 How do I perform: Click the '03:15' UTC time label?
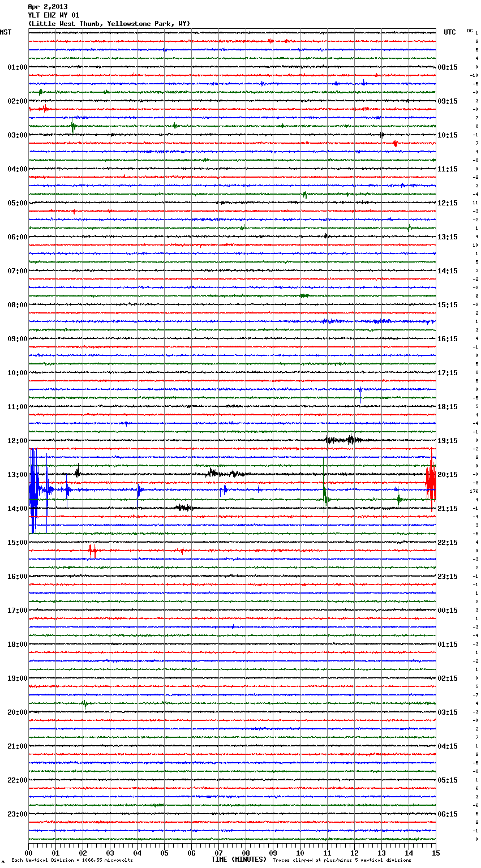[x=448, y=712]
